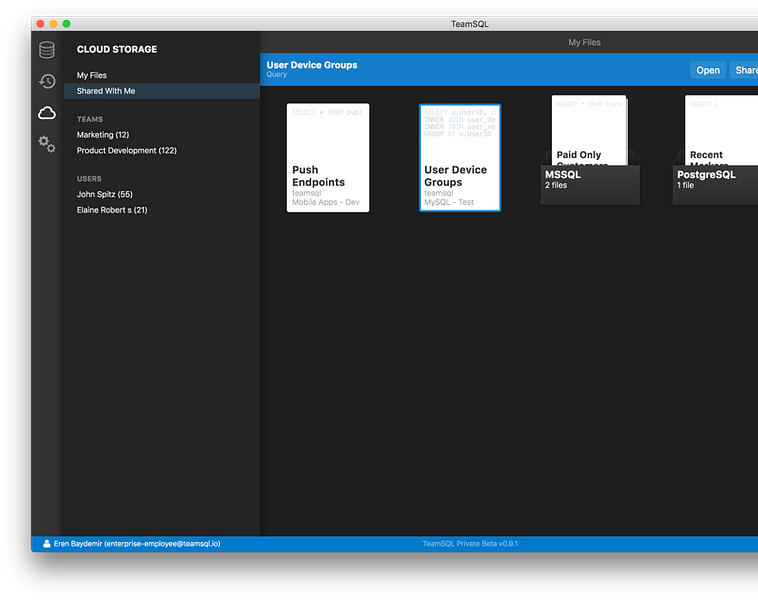Viewport: 758px width, 600px height.
Task: Click the yellow minimize window button
Action: coord(54,24)
